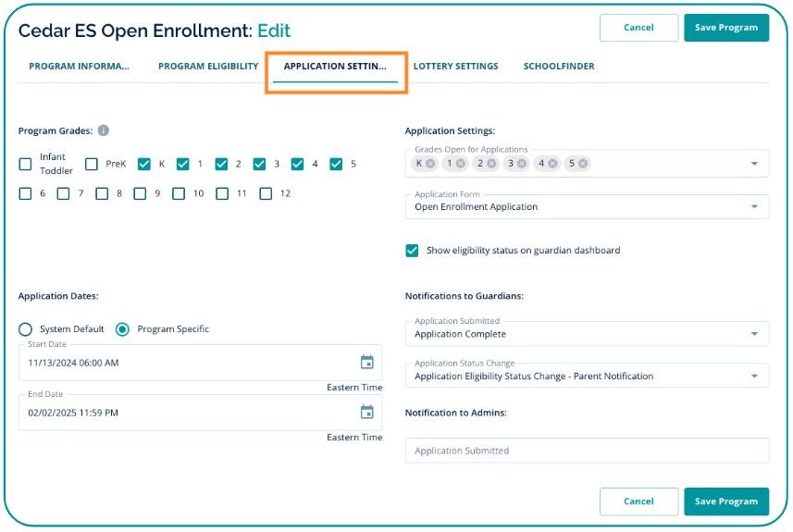Viewport: 793px width, 532px height.
Task: Click the admin Application Submitted field
Action: (x=587, y=451)
